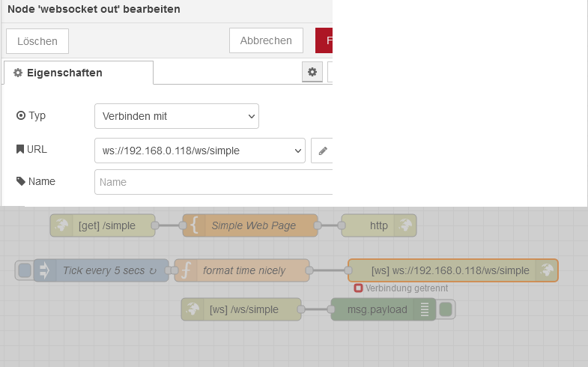Open the Typ dropdown 'Verbinden mit'
Viewport: 588px width, 367px height.
click(x=177, y=116)
